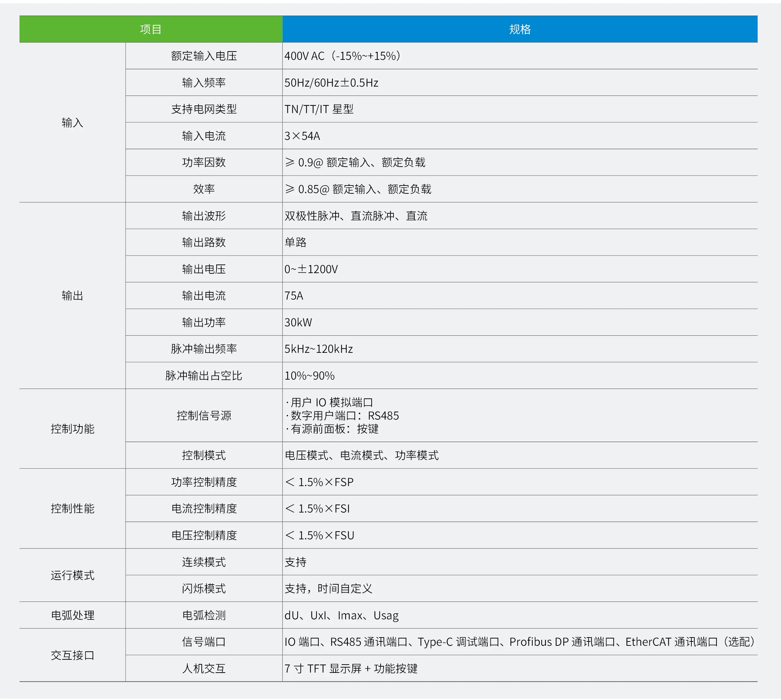The width and height of the screenshot is (781, 700).
Task: Click the blue 规格 header cell
Action: click(x=520, y=29)
